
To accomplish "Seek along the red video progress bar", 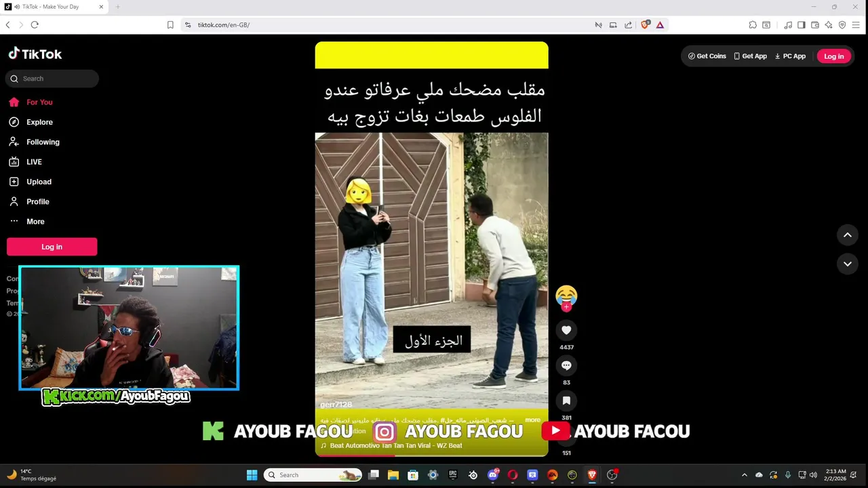I will coord(431,455).
